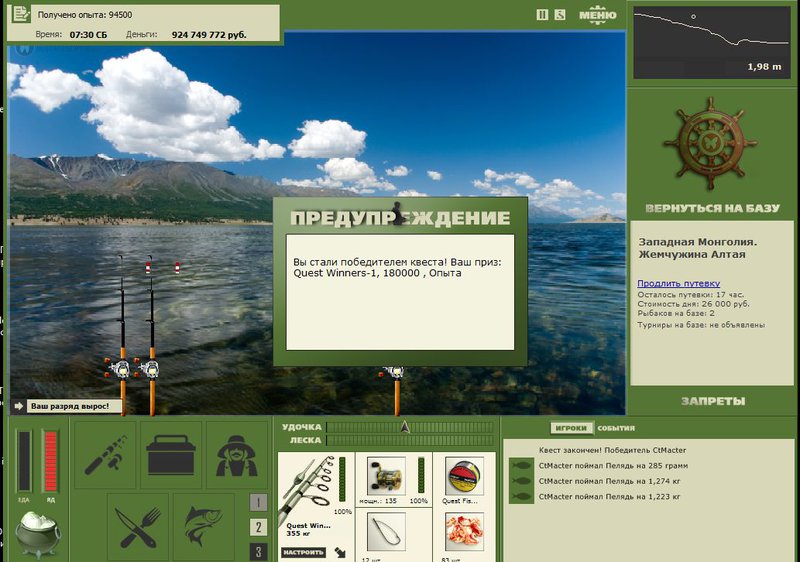Click the ship's steering wheel icon
The width and height of the screenshot is (800, 562).
click(711, 144)
